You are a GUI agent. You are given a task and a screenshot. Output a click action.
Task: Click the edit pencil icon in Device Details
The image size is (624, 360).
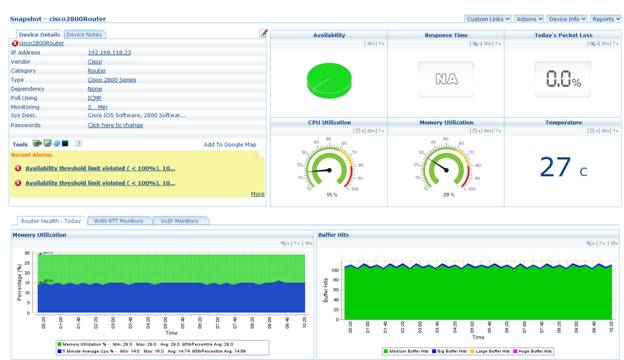point(263,34)
